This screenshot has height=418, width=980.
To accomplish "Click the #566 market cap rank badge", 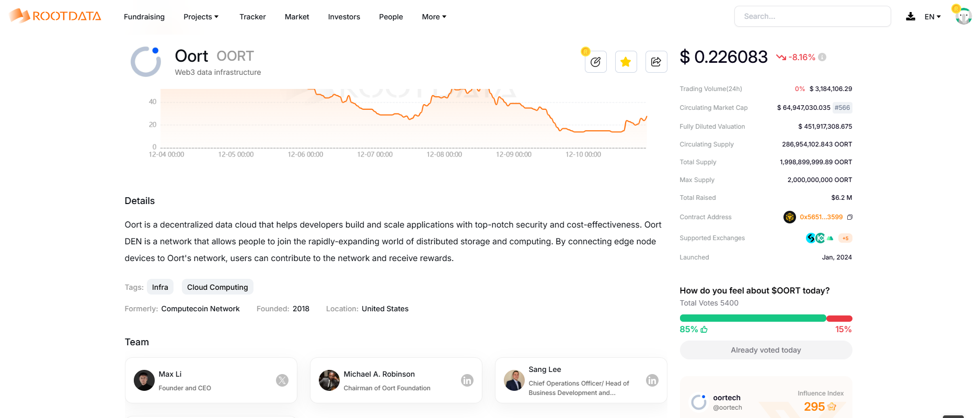I will [842, 108].
